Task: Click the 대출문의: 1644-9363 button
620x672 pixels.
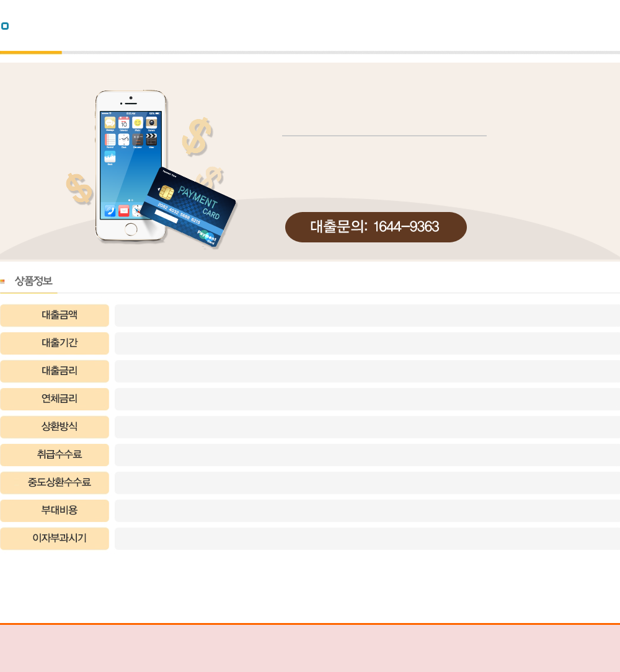Action: coord(376,227)
